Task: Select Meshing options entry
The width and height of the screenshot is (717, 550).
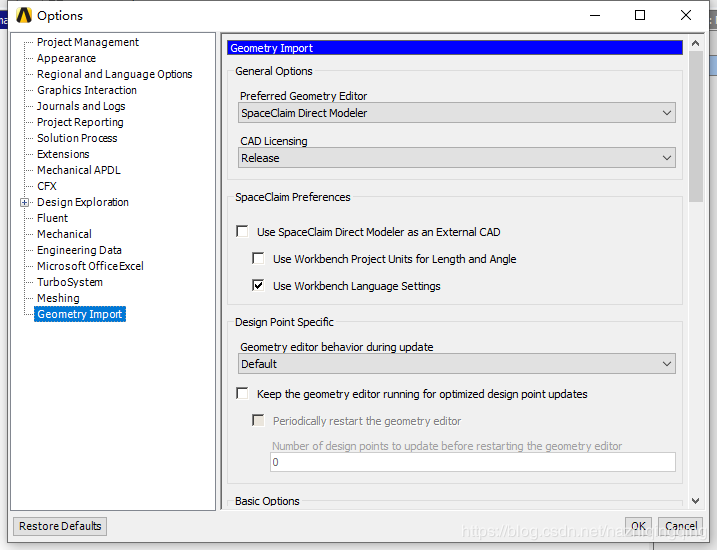Action: [x=58, y=298]
